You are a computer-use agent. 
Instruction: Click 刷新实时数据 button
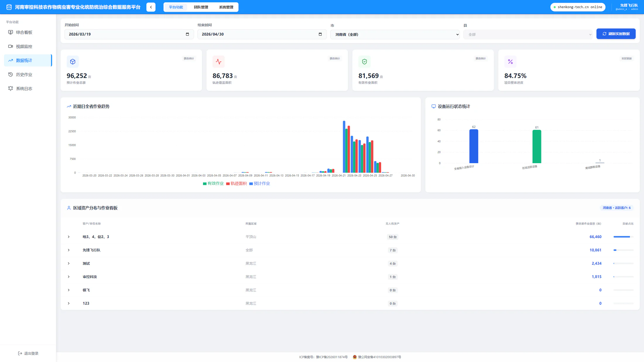pyautogui.click(x=616, y=34)
